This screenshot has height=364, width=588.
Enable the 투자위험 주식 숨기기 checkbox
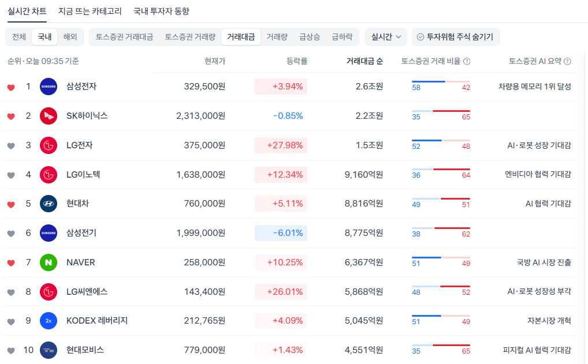coord(420,37)
